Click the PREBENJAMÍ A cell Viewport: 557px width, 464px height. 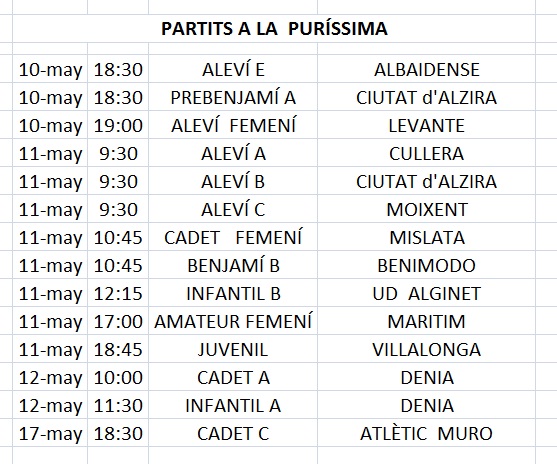[233, 97]
